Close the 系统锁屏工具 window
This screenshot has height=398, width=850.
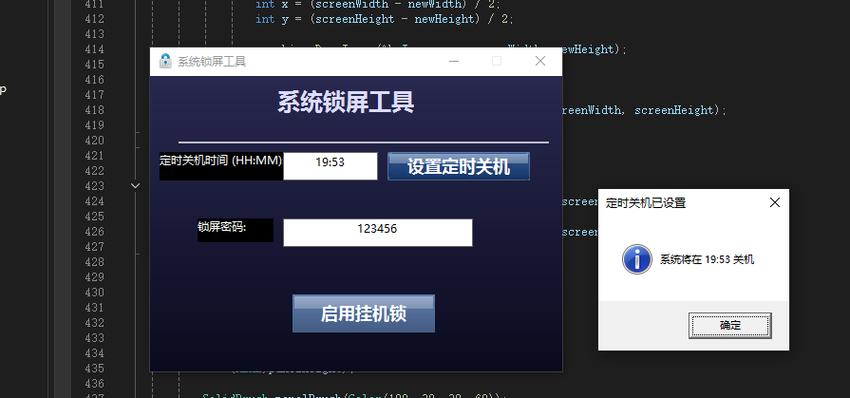pyautogui.click(x=540, y=61)
